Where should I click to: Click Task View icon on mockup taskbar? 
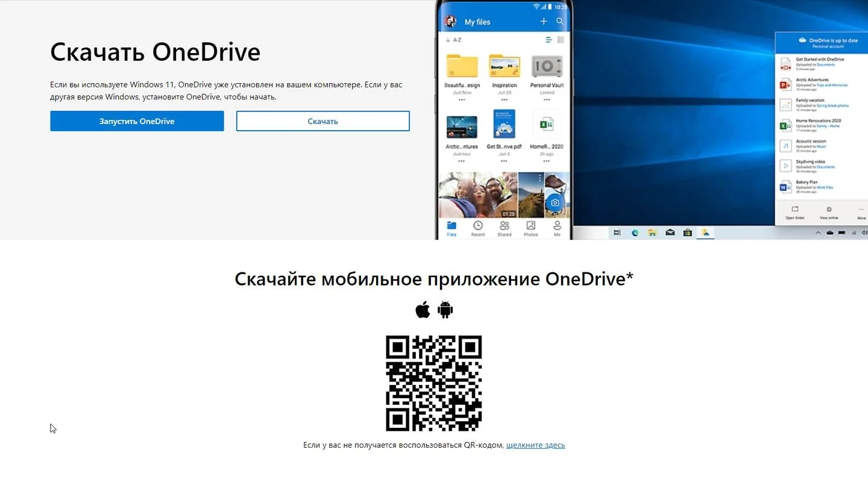[x=617, y=233]
